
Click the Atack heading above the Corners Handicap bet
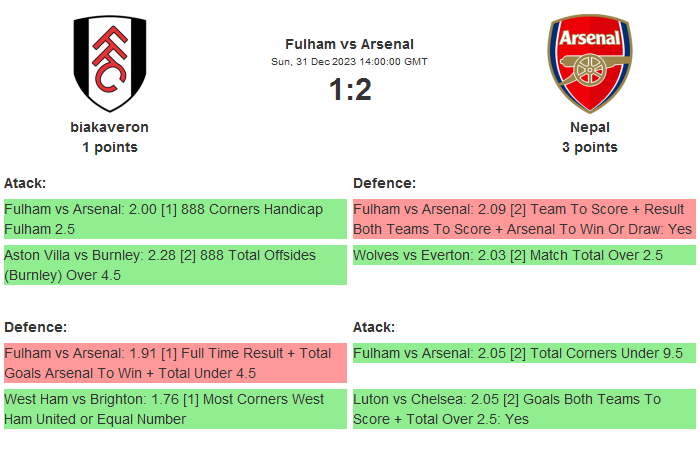(x=25, y=183)
